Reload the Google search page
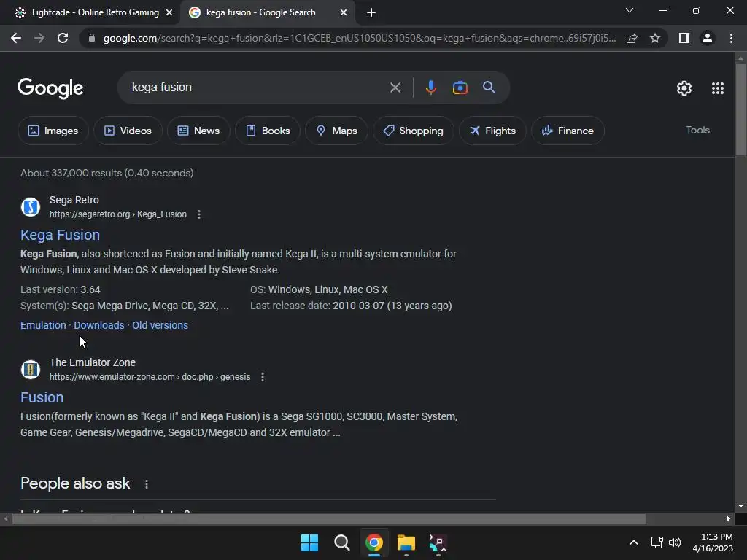The image size is (747, 560). (x=63, y=38)
